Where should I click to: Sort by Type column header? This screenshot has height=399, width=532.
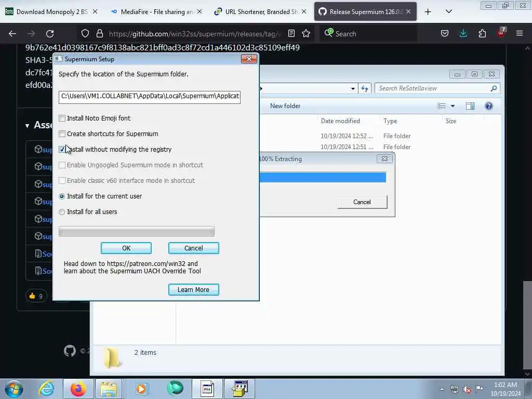pos(390,121)
